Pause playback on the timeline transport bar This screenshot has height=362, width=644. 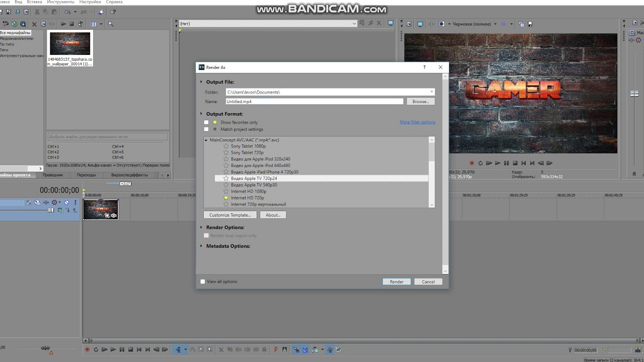point(122,349)
